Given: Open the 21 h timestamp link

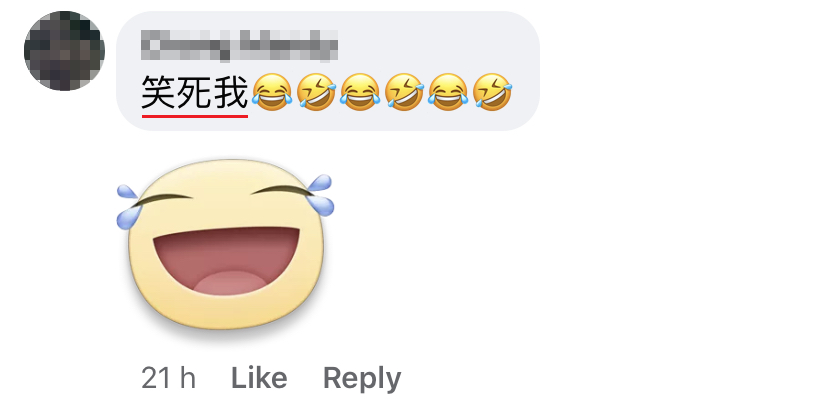Looking at the screenshot, I should pos(168,379).
